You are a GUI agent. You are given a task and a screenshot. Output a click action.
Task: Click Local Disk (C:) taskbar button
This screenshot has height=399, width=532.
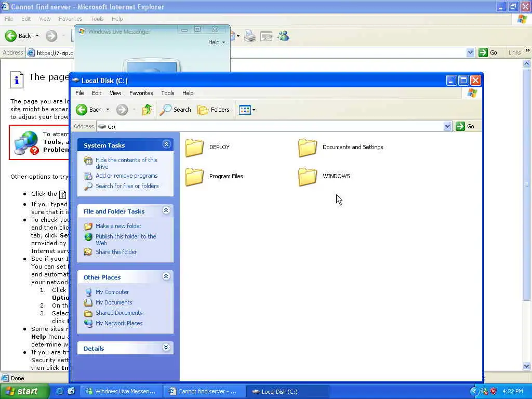tap(287, 392)
